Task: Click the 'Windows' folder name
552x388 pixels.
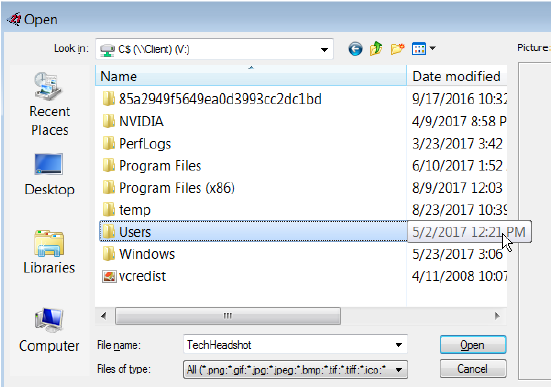Action: pyautogui.click(x=147, y=254)
